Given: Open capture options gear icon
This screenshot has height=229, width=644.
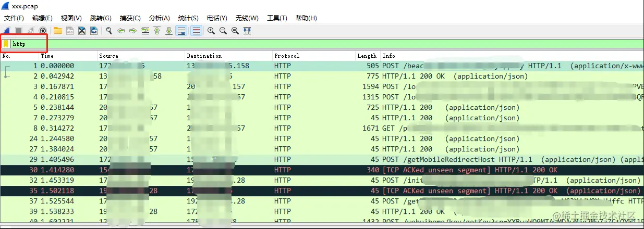Looking at the screenshot, I should pos(43,31).
